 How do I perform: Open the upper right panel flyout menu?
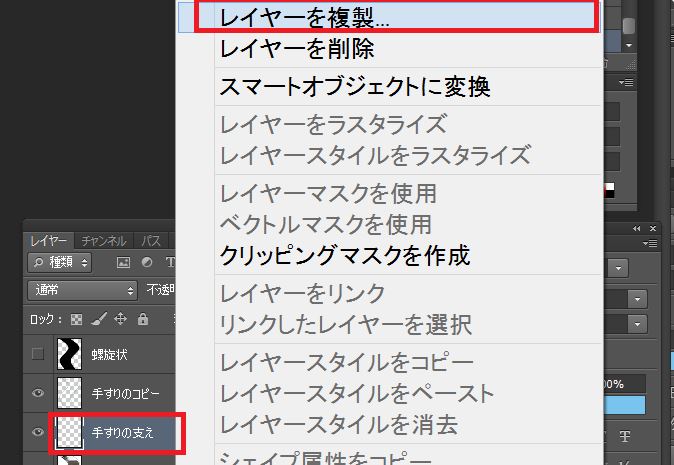tap(626, 82)
